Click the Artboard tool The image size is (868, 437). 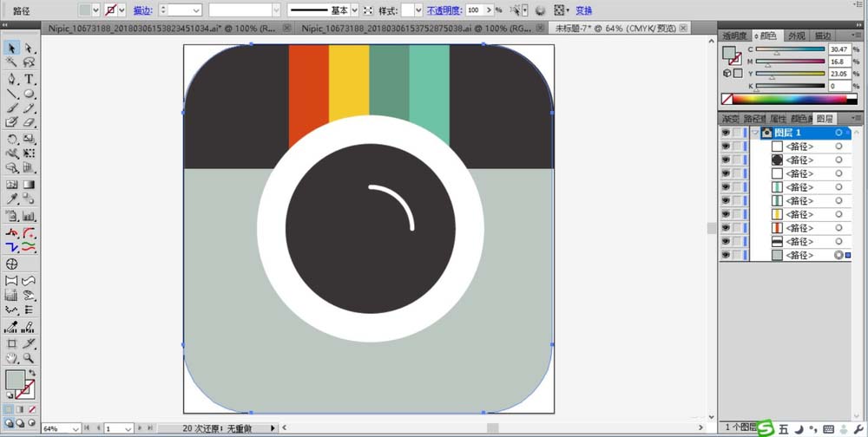(x=12, y=343)
